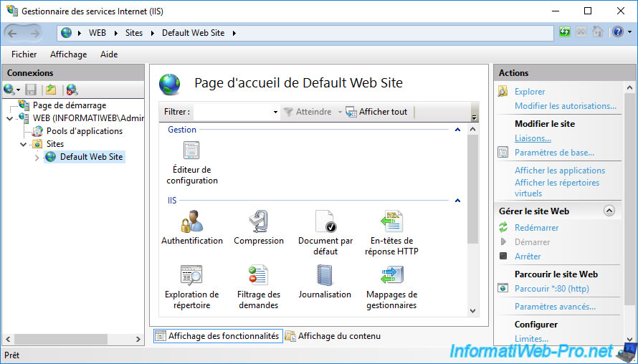Click the Filtrer text input field
Viewport: 638px width, 364px height.
click(233, 112)
